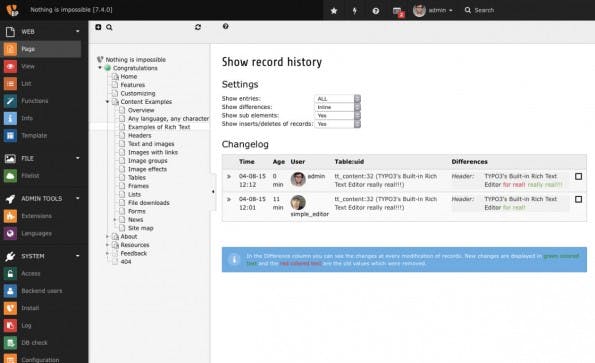The image size is (595, 363).
Task: Open the Log module
Action: pyautogui.click(x=41, y=325)
